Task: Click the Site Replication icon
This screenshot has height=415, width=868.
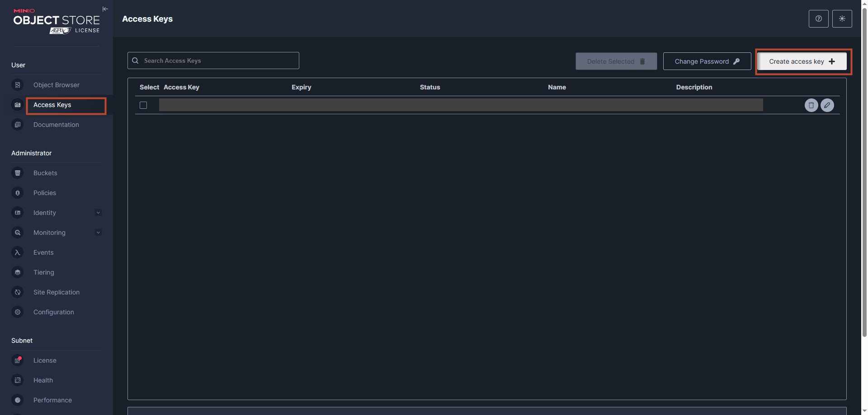Action: pyautogui.click(x=18, y=292)
